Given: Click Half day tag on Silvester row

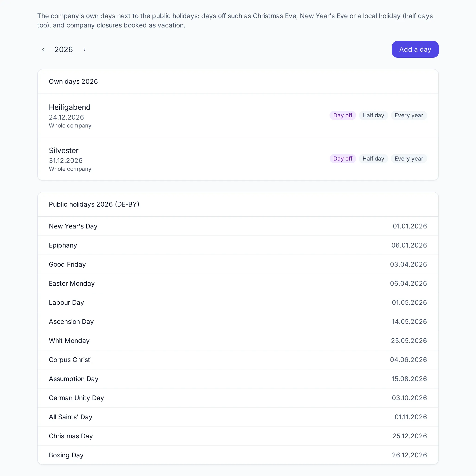Looking at the screenshot, I should (373, 159).
